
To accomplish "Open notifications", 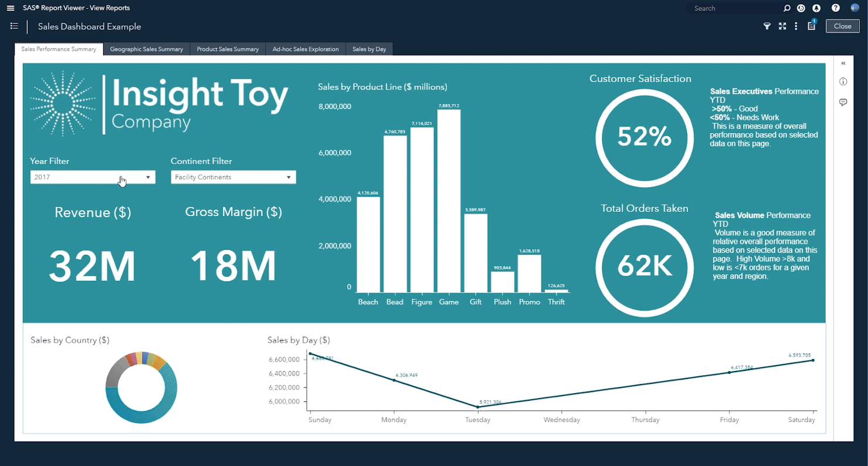I will [x=817, y=8].
